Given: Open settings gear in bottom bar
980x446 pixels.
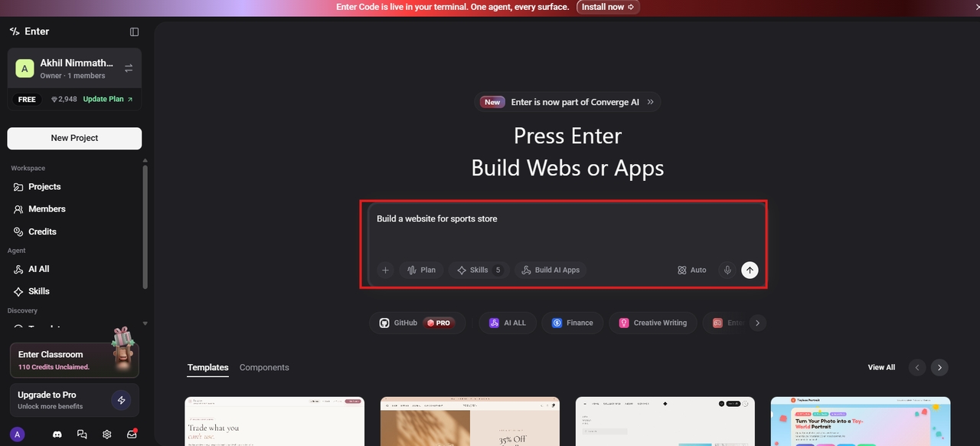Looking at the screenshot, I should 107,435.
